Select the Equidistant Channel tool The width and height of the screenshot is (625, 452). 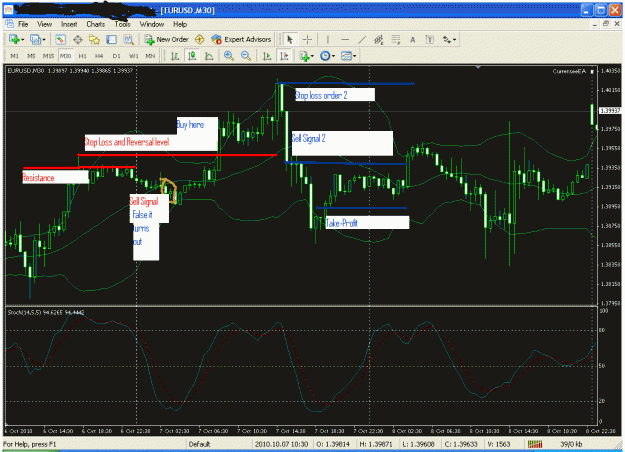click(x=379, y=39)
